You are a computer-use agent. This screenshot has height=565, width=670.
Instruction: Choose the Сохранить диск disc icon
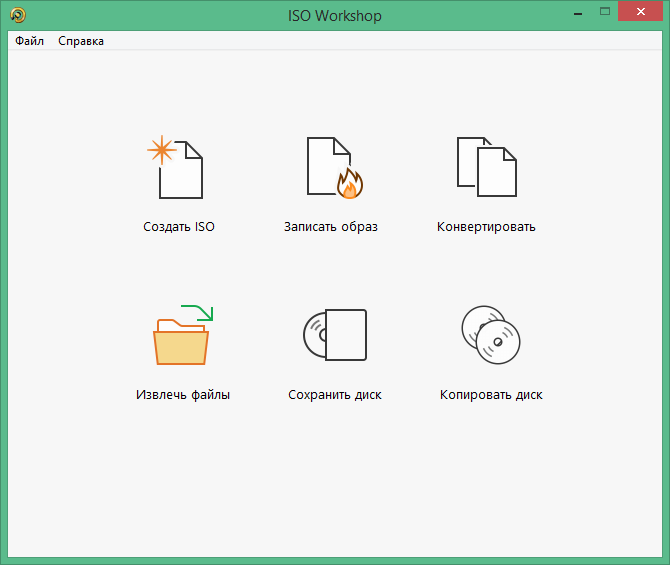(335, 335)
